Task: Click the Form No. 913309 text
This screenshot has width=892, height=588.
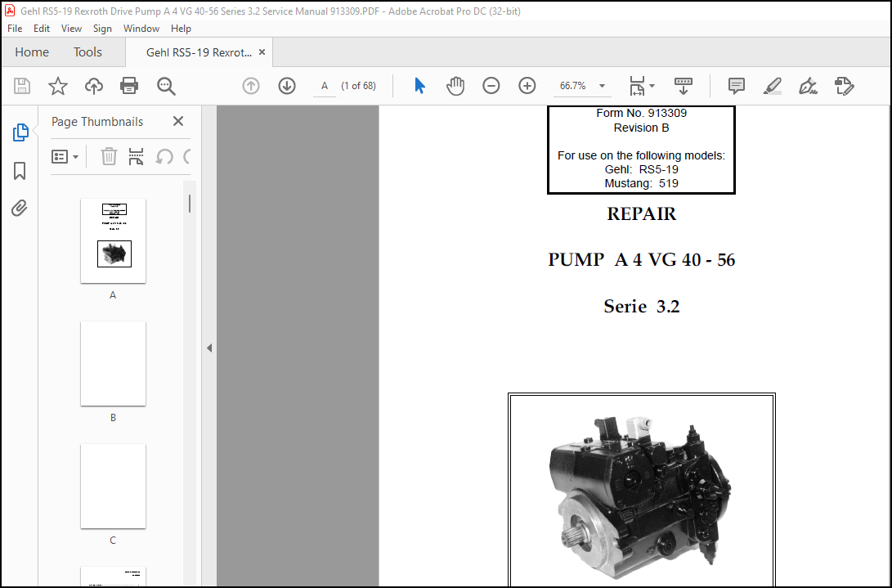Action: [x=641, y=114]
